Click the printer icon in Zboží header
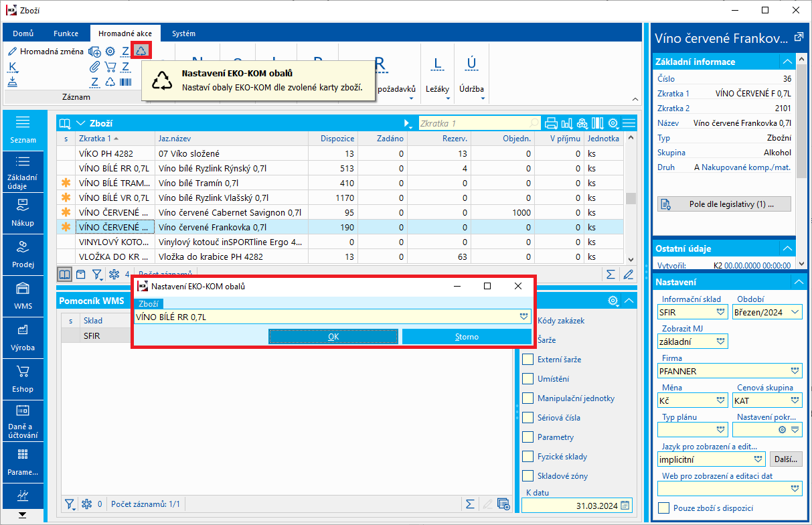This screenshot has width=812, height=525. (x=552, y=123)
